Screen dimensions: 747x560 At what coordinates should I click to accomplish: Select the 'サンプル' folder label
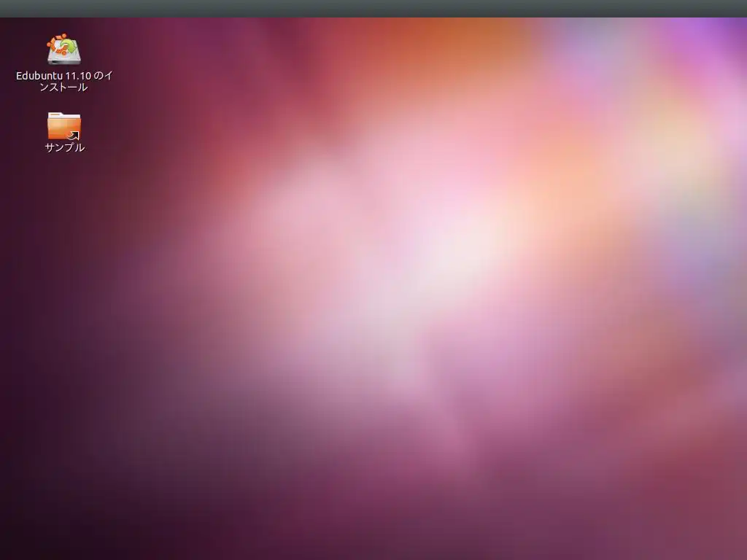tap(65, 147)
